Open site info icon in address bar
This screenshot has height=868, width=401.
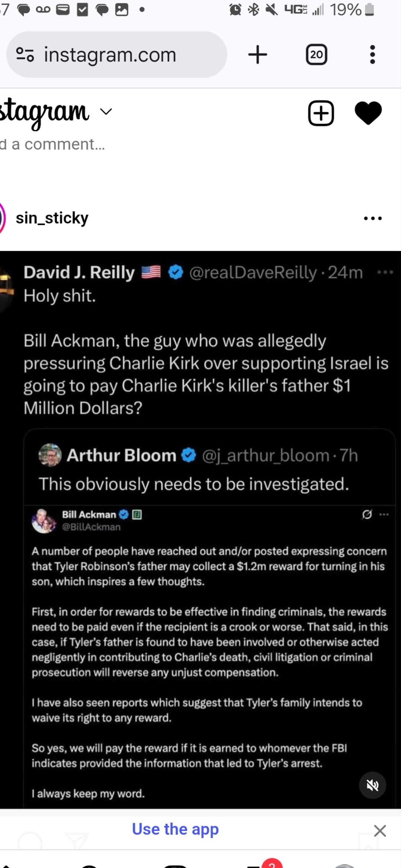point(25,55)
